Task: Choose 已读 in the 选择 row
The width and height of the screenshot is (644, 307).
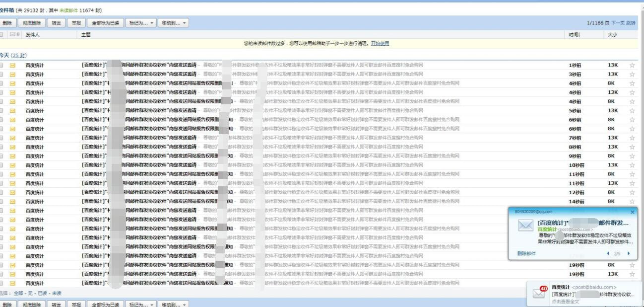Action: [x=43, y=293]
